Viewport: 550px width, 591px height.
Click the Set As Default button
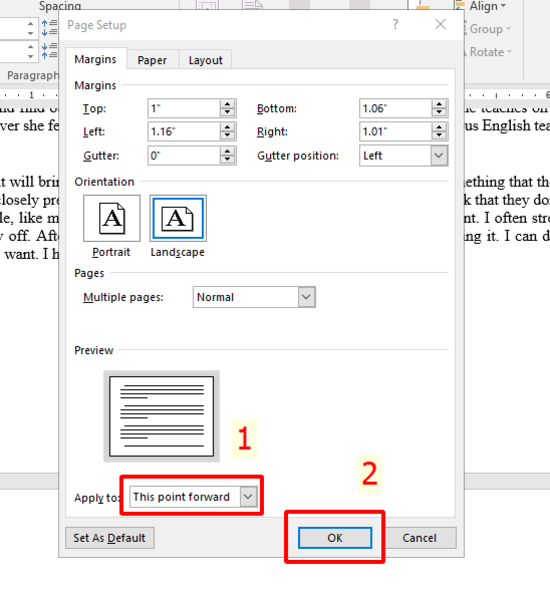109,538
